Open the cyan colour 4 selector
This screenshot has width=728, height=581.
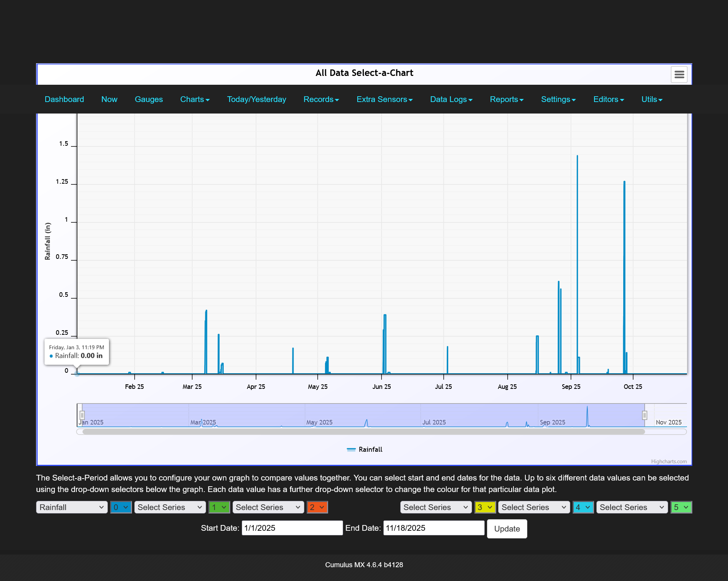(x=583, y=507)
